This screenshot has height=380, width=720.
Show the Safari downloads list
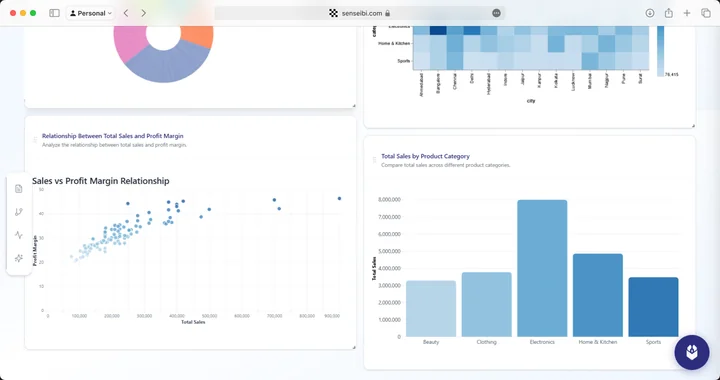click(650, 13)
